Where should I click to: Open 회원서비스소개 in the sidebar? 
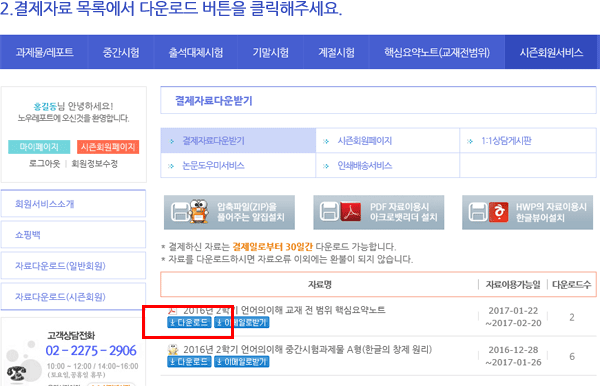(x=73, y=204)
